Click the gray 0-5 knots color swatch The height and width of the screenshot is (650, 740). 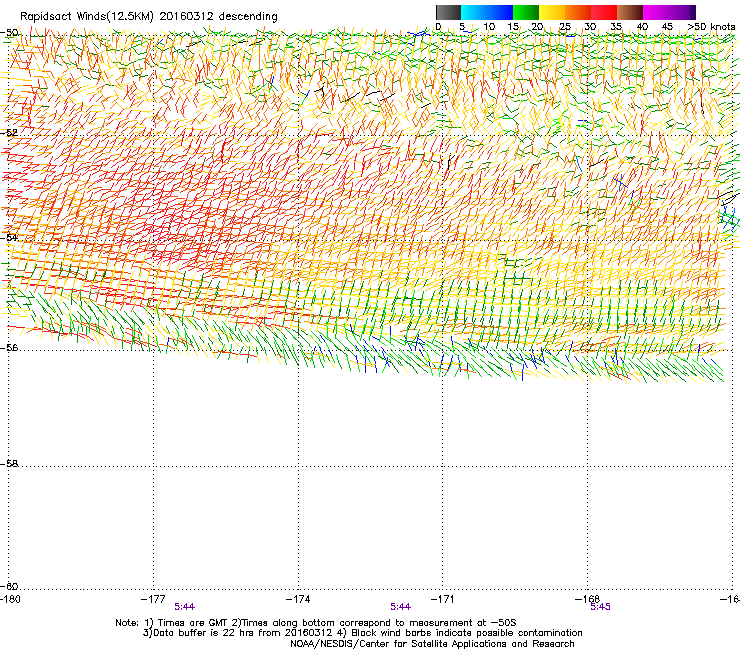point(448,12)
